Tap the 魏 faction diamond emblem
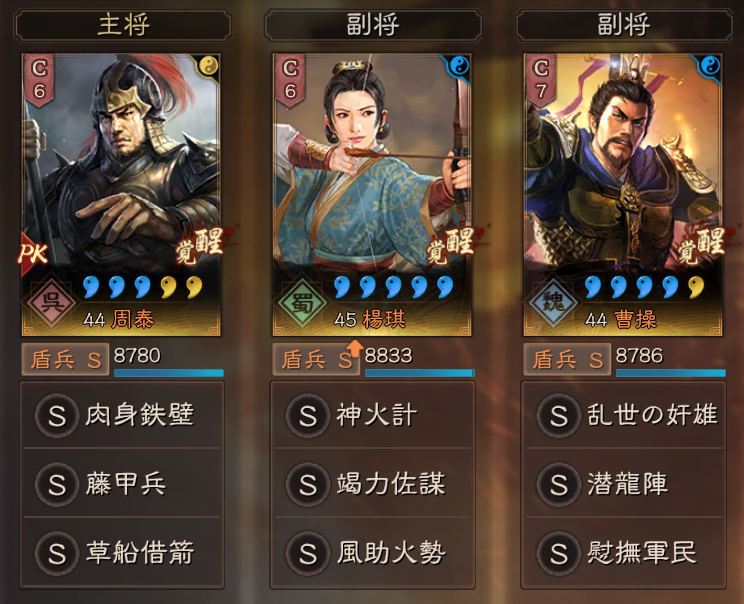Screen dimensions: 744x604 click(553, 302)
